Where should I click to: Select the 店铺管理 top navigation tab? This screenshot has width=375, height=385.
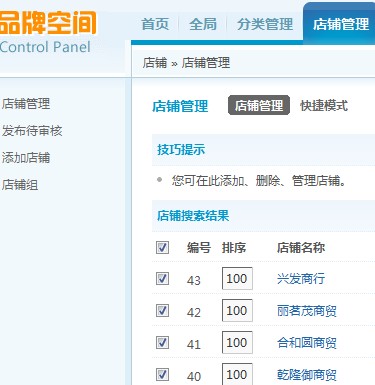point(340,24)
